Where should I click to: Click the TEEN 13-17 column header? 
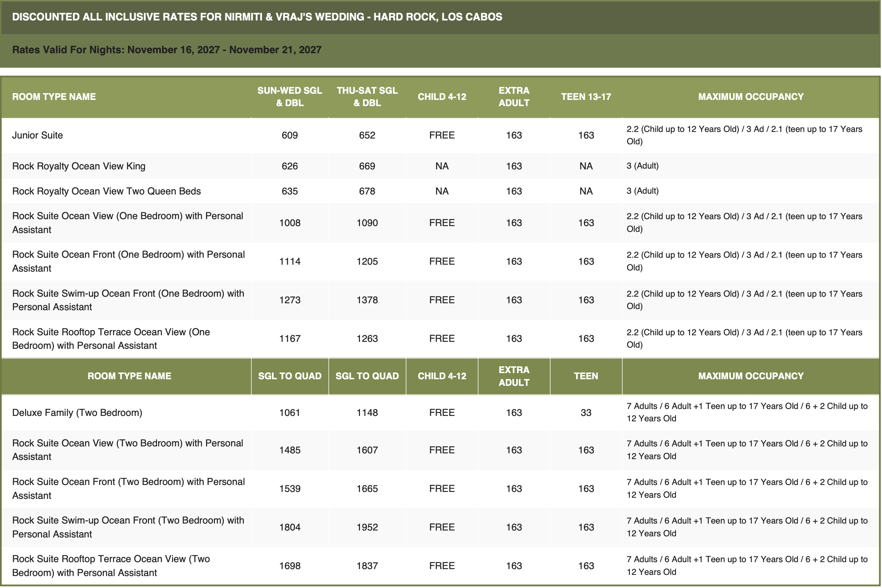(x=586, y=96)
